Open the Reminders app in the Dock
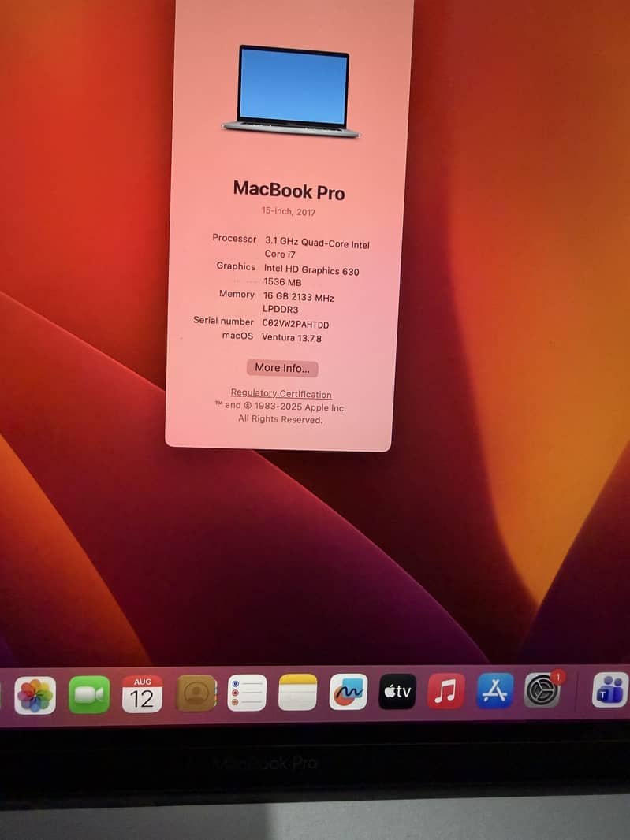630x840 pixels. click(x=247, y=693)
